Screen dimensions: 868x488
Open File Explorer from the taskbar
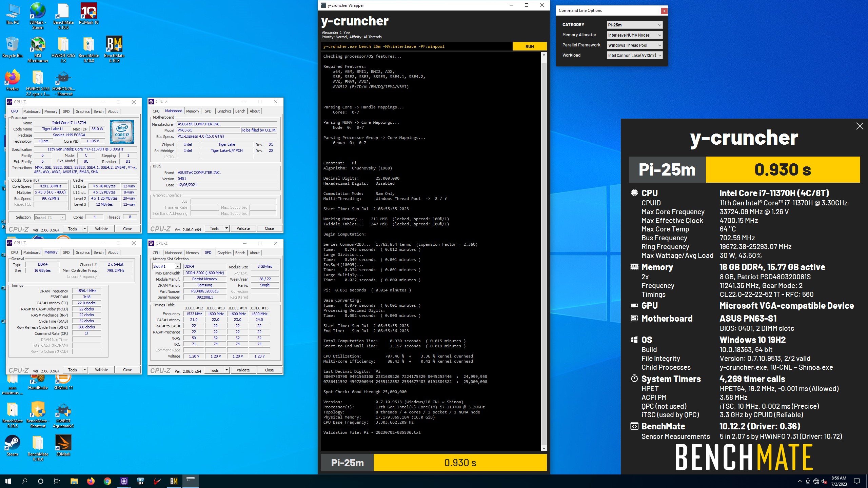point(74,481)
